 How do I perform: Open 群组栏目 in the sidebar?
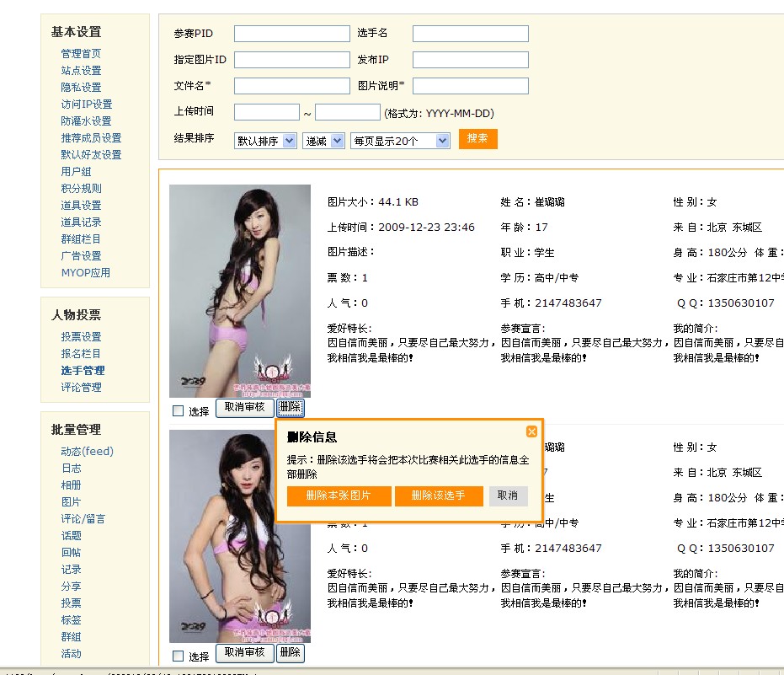pos(81,239)
